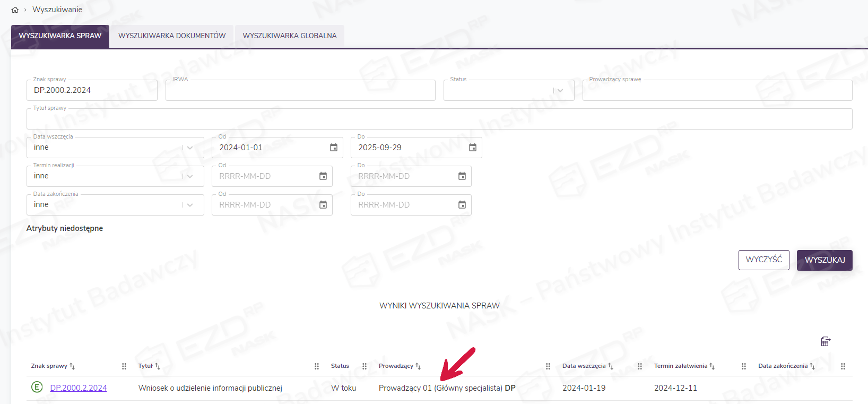
Task: Click the home icon in breadcrumb
Action: (15, 10)
